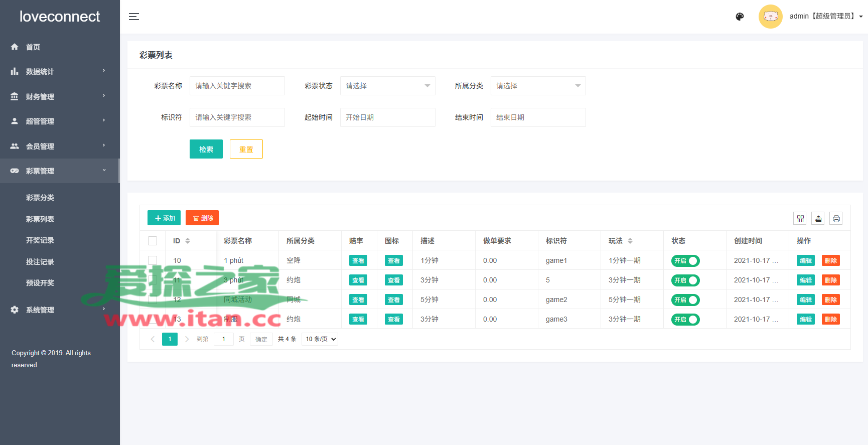Open the 所属分类 dropdown
The width and height of the screenshot is (868, 445).
click(538, 86)
